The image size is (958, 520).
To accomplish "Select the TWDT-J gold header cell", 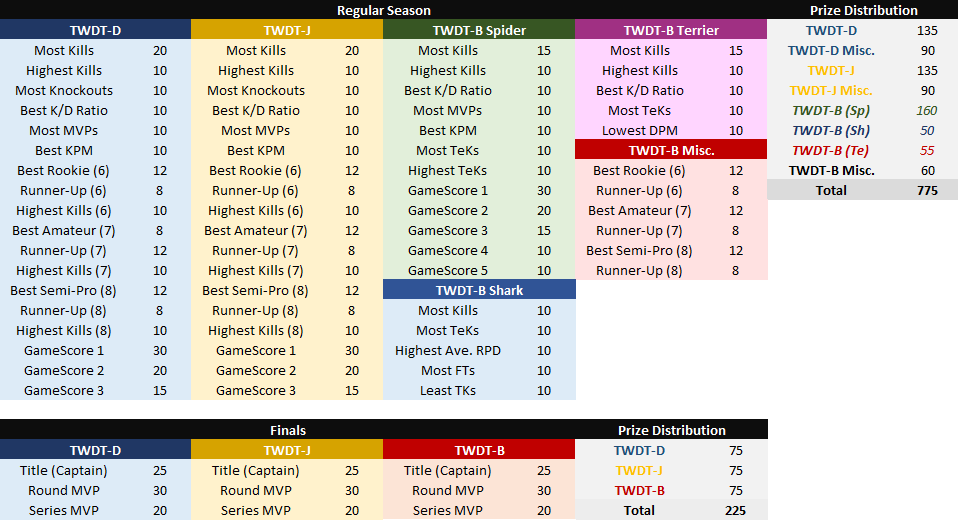I will (x=287, y=30).
